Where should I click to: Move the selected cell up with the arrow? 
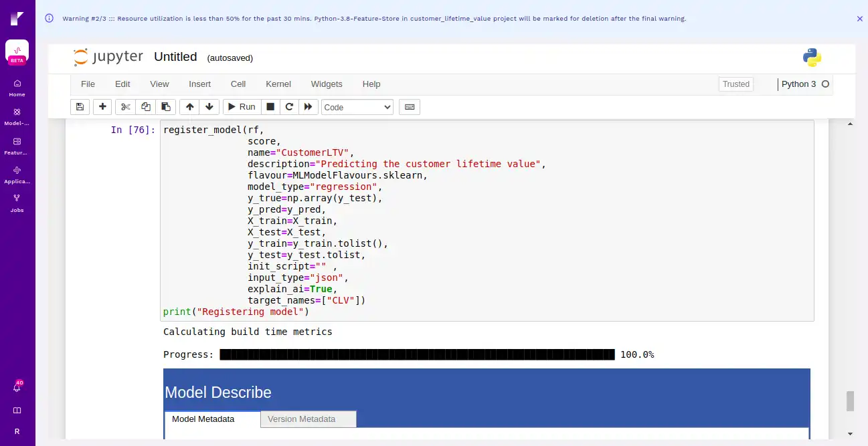(x=189, y=107)
